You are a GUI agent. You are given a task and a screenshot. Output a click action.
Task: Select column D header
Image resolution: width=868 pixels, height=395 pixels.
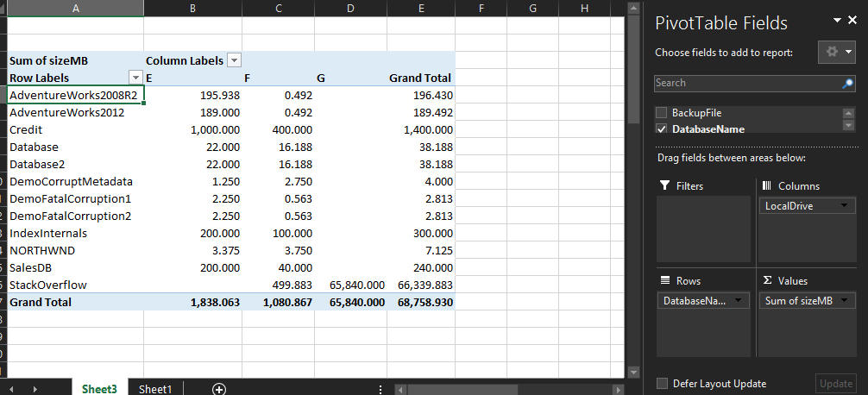[350, 8]
